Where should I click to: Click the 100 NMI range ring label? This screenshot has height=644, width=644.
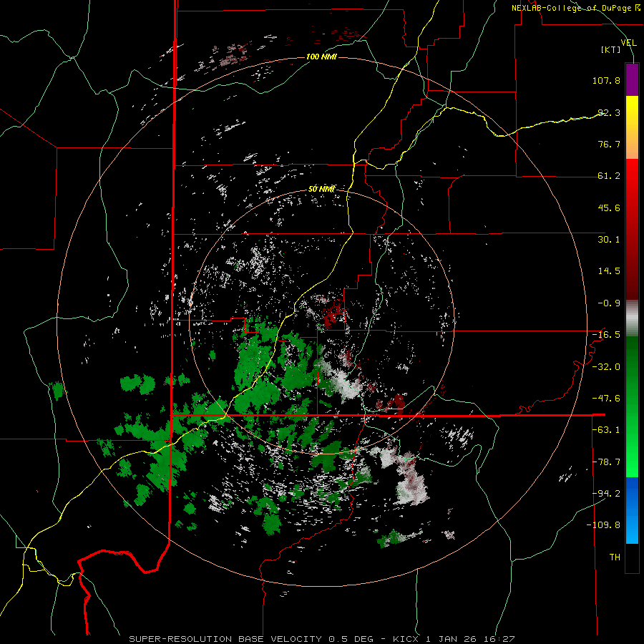click(321, 57)
